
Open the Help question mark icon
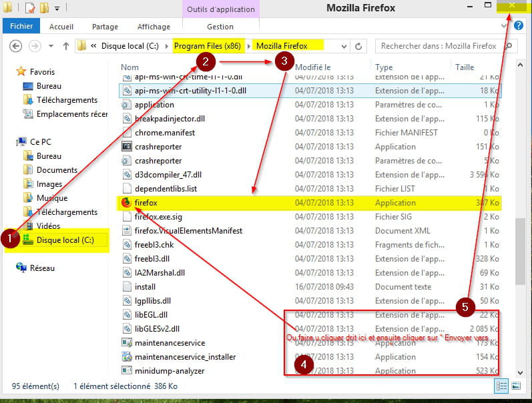[x=519, y=25]
